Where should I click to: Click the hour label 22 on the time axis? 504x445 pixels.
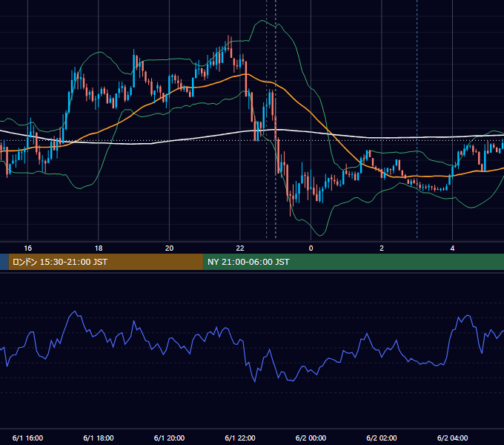click(240, 248)
